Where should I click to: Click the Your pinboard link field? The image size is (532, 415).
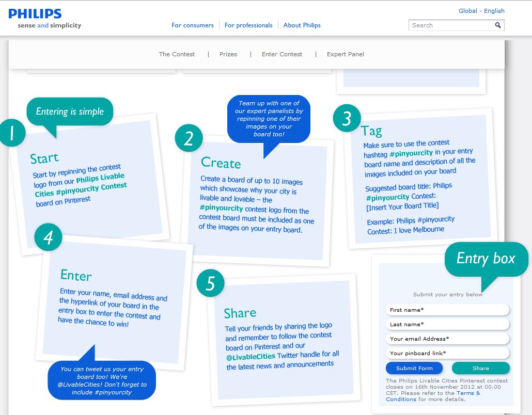click(447, 353)
